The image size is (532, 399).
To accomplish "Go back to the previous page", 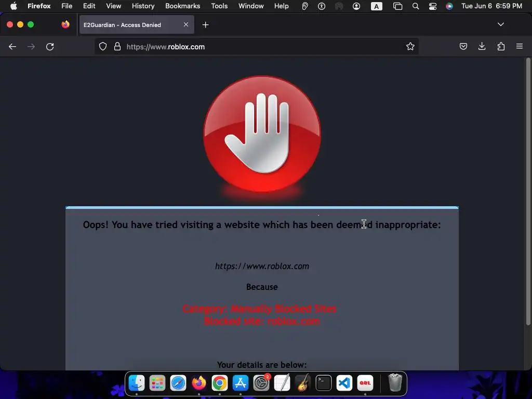I will [12, 46].
